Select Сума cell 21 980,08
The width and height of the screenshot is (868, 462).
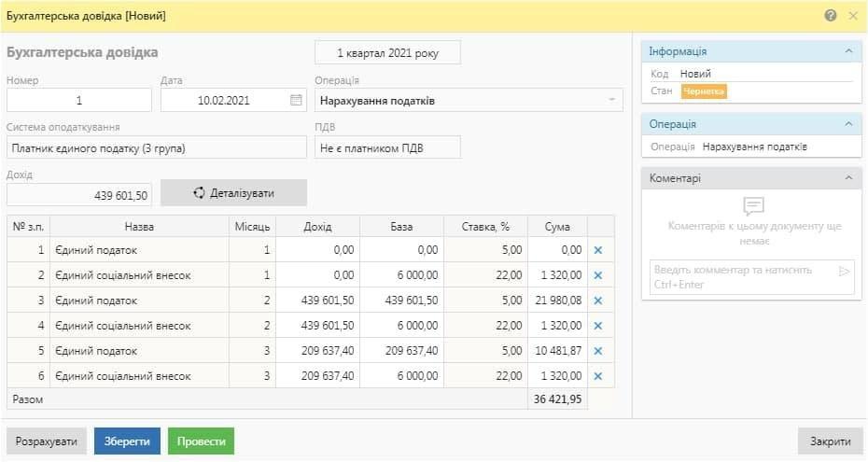[x=557, y=301]
